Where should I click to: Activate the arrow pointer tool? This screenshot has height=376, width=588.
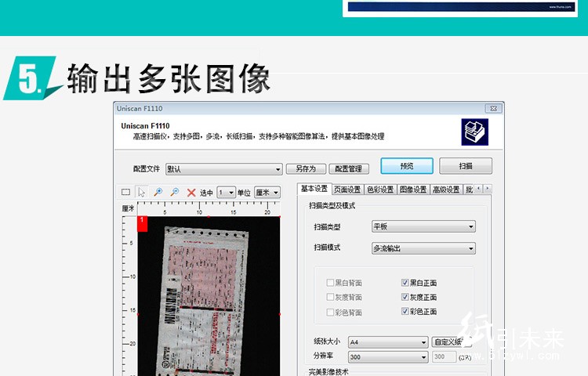(x=142, y=192)
